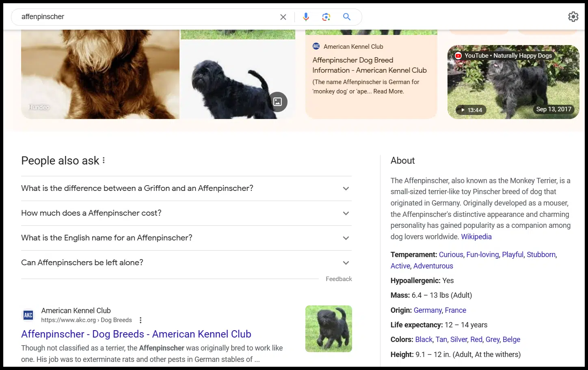Click the Germany origin link
Image resolution: width=588 pixels, height=370 pixels.
428,310
